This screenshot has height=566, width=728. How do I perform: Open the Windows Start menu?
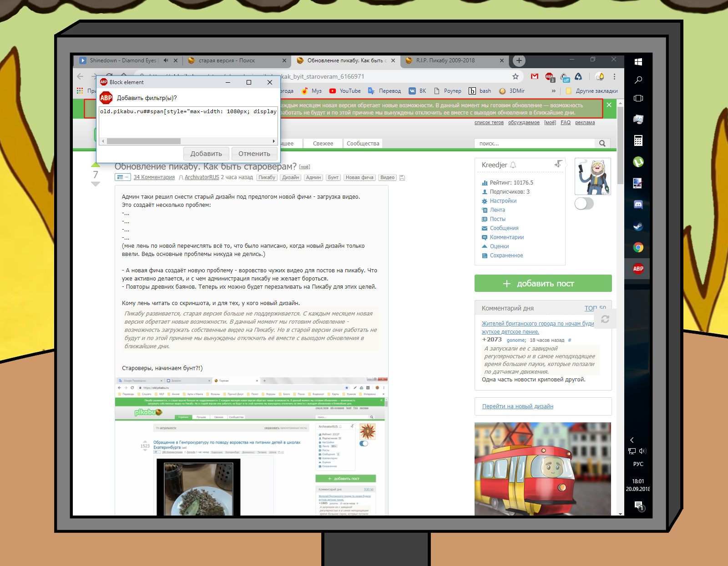click(x=638, y=62)
